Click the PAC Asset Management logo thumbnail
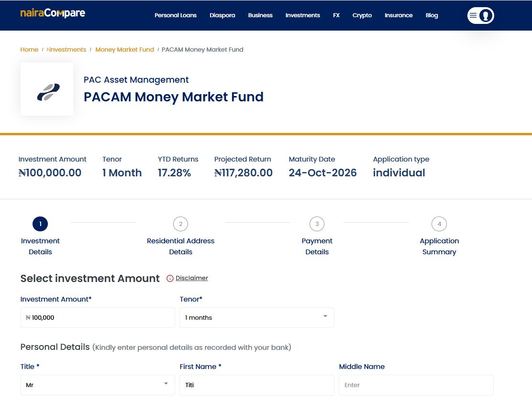Image resolution: width=532 pixels, height=401 pixels. [47, 89]
